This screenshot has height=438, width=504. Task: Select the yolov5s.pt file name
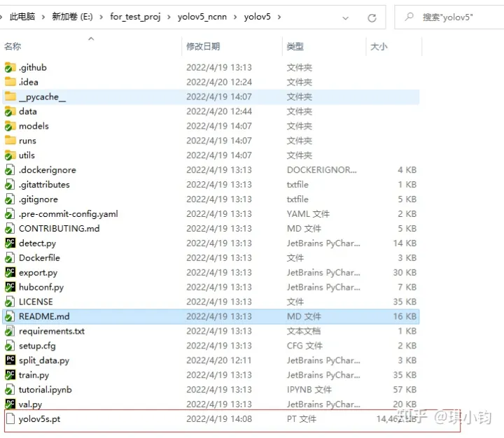(x=39, y=419)
